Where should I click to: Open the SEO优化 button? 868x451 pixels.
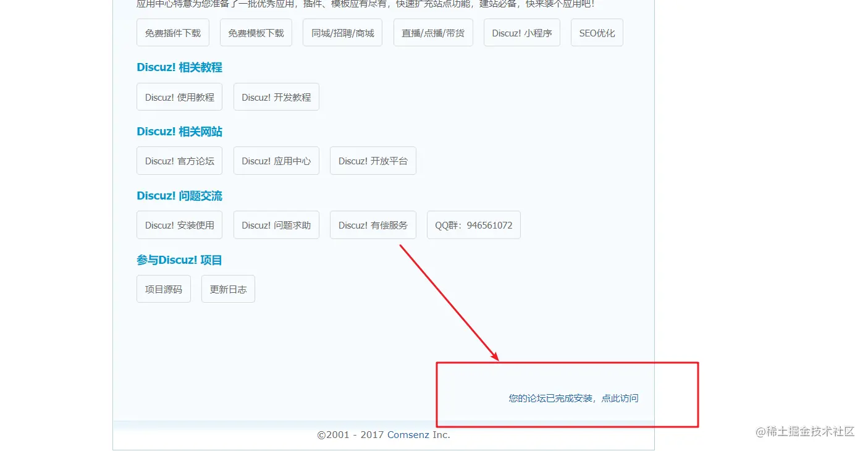(597, 33)
